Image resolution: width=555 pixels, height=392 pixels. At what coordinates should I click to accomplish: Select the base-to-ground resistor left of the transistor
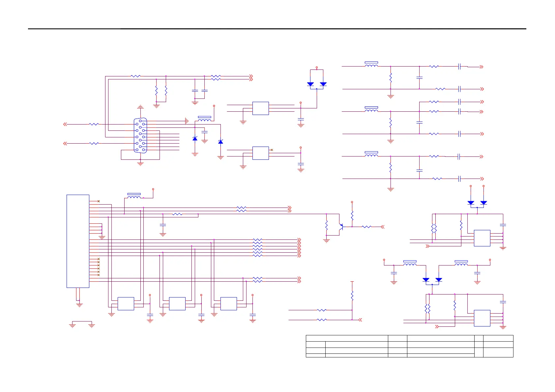click(327, 226)
